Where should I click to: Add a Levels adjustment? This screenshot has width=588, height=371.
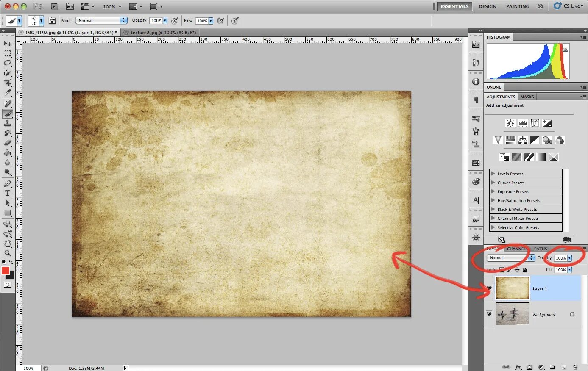[523, 123]
